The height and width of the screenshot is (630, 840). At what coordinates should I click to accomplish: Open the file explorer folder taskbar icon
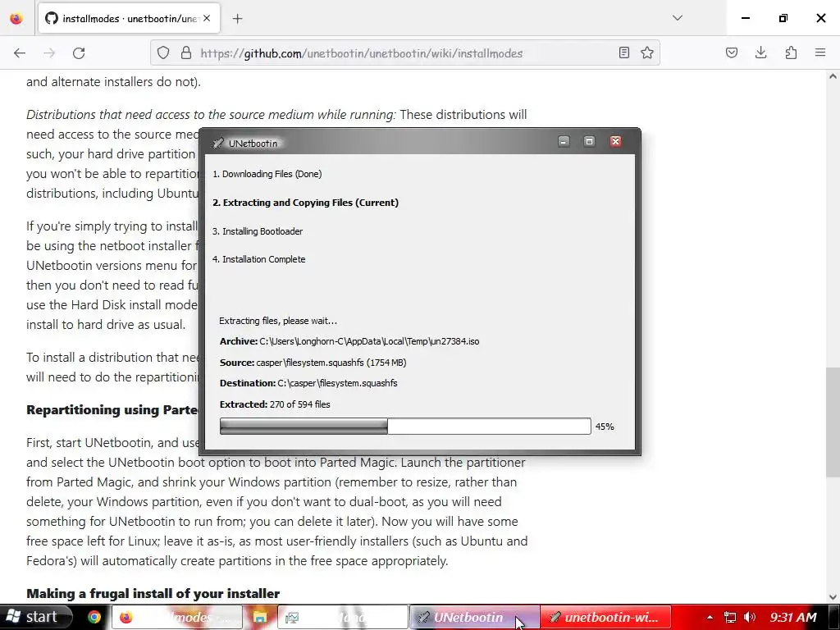click(260, 617)
